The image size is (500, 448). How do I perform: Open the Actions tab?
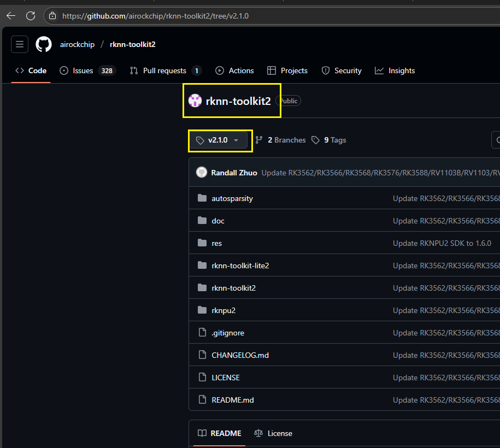coord(234,70)
